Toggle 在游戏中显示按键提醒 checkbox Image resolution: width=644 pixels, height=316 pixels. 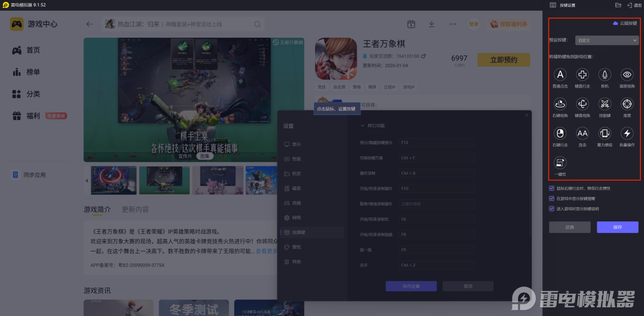pyautogui.click(x=552, y=198)
